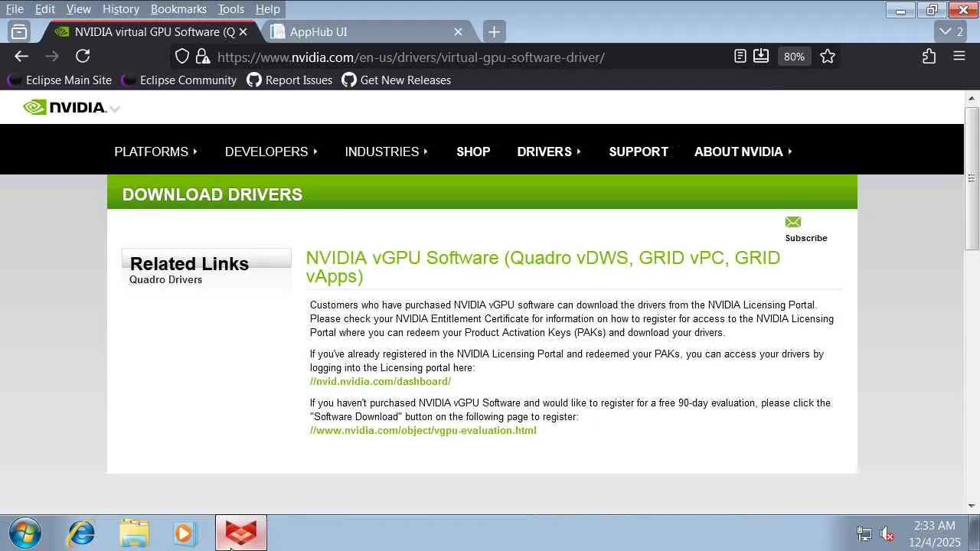980x551 pixels.
Task: Click the scrollbar down arrow
Action: point(972,505)
